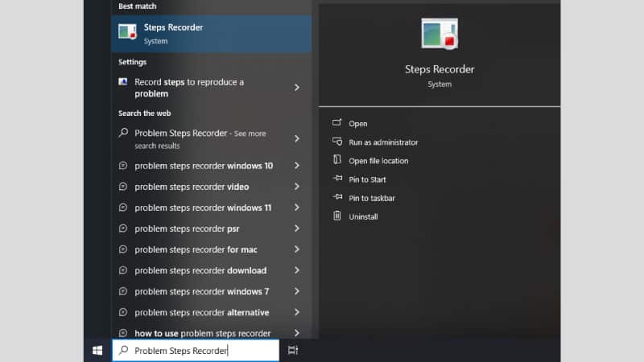644x362 pixels.
Task: Expand chevron for 'problem steps recorder video'
Action: click(x=296, y=187)
